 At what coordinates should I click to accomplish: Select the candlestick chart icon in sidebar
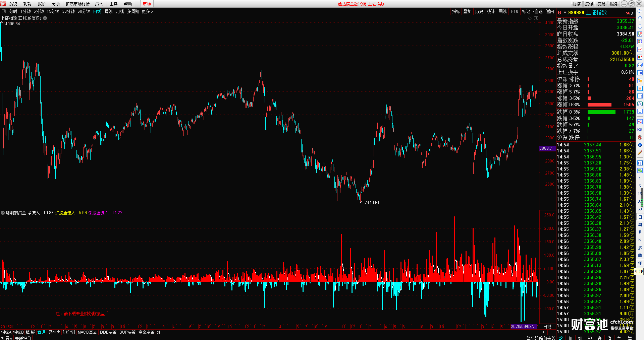tap(640, 57)
